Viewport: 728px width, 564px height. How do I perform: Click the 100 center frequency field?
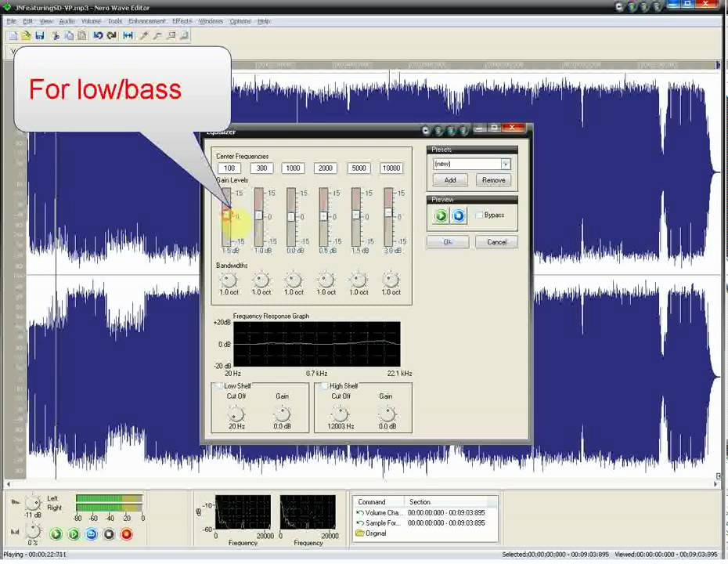(x=229, y=168)
